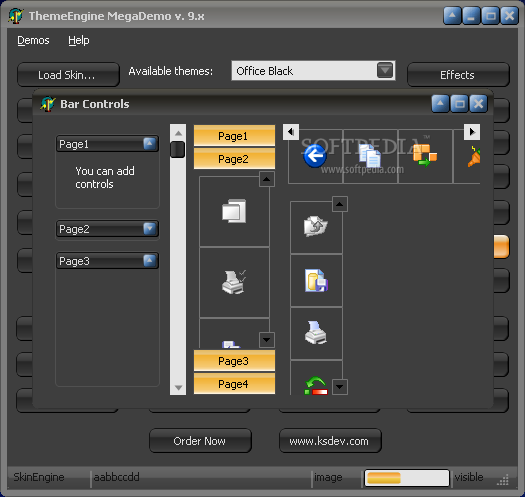The image size is (525, 497).
Task: Collapse the Page1 panel
Action: click(x=150, y=144)
